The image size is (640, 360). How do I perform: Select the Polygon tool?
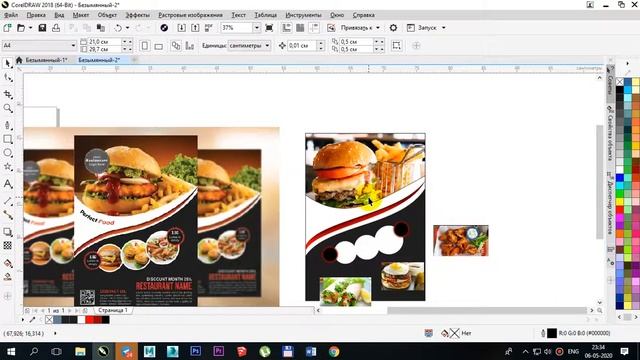tap(8, 167)
